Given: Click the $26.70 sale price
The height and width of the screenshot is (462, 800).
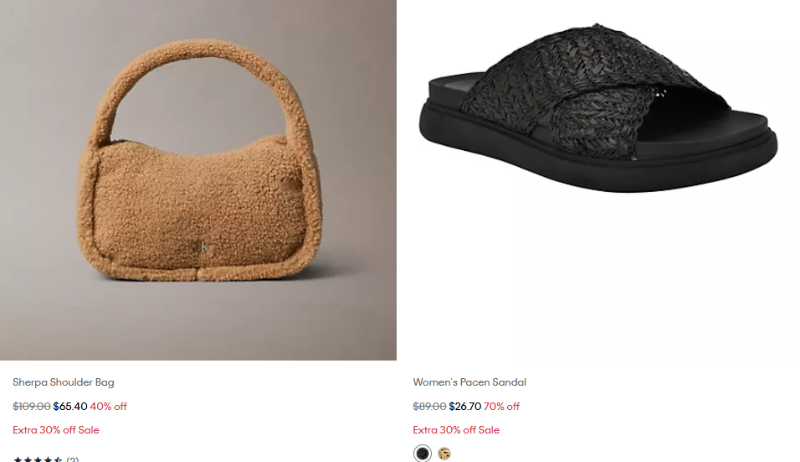Looking at the screenshot, I should [x=465, y=406].
